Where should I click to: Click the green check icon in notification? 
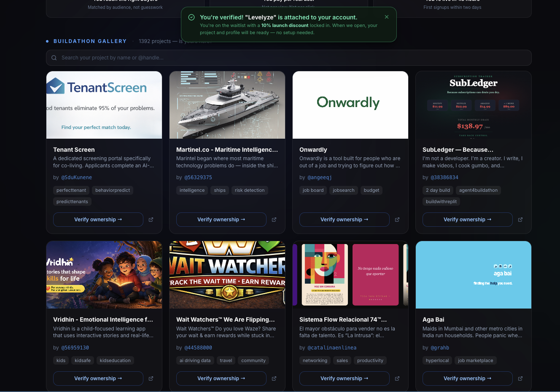[x=191, y=17]
